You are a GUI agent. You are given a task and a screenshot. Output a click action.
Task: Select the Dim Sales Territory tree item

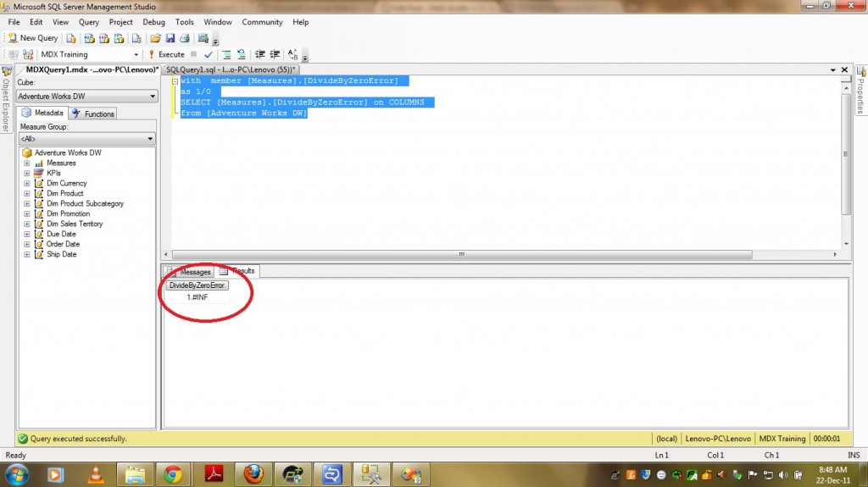(75, 224)
